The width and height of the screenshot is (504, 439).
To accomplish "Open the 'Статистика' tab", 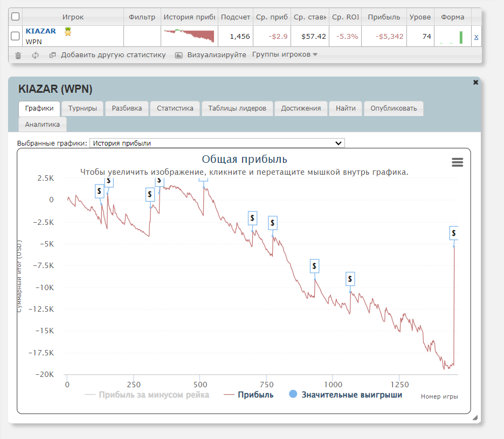I will point(175,108).
